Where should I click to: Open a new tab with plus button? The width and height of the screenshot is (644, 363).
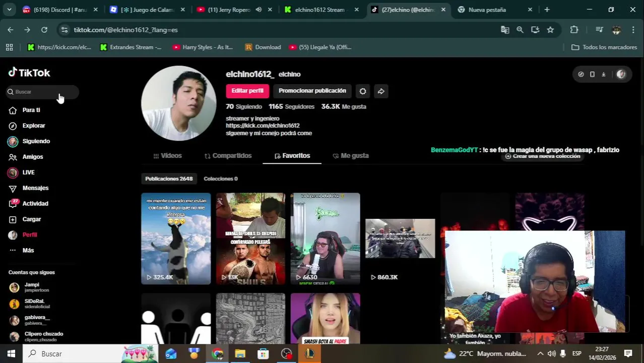[x=547, y=10]
